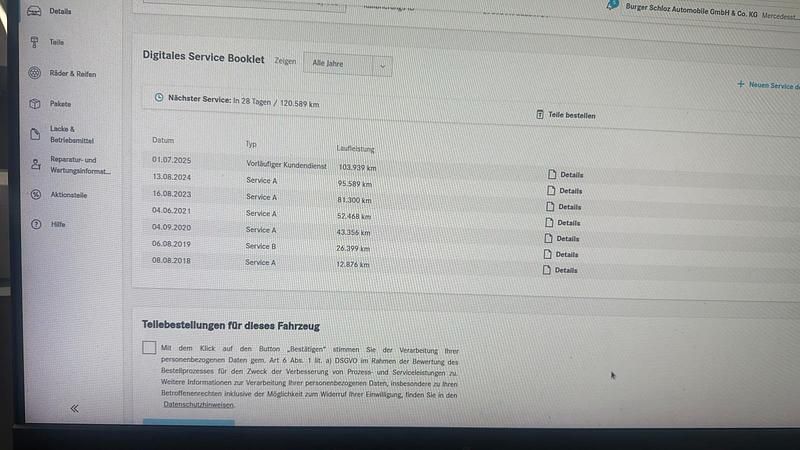Screen dimensions: 800x450
Task: Click the Nächster Service clock icon
Action: 159,97
